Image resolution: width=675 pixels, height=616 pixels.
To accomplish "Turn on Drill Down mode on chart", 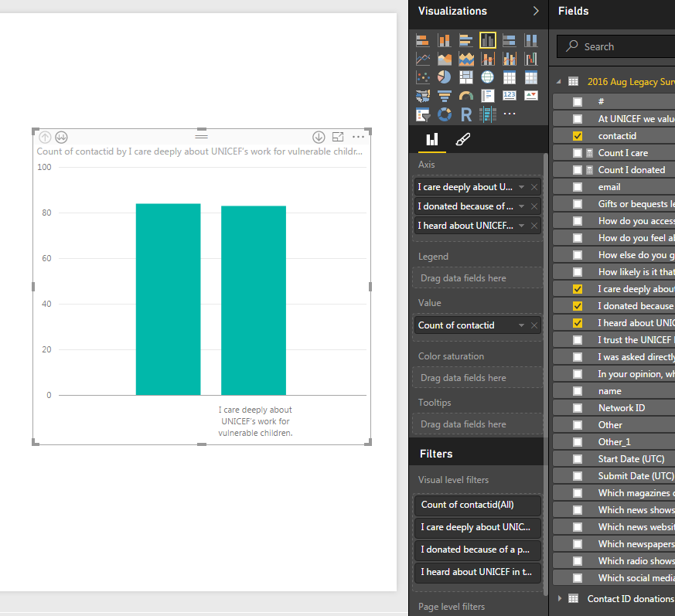I will (319, 138).
